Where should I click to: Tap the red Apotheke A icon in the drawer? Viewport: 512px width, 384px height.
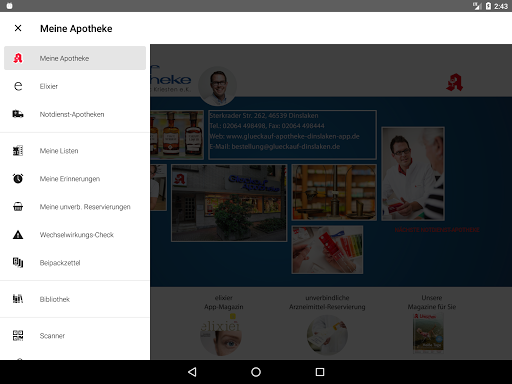pyautogui.click(x=18, y=58)
